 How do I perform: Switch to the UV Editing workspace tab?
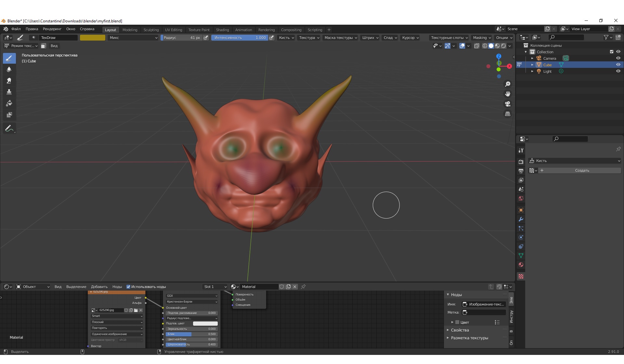pos(174,30)
